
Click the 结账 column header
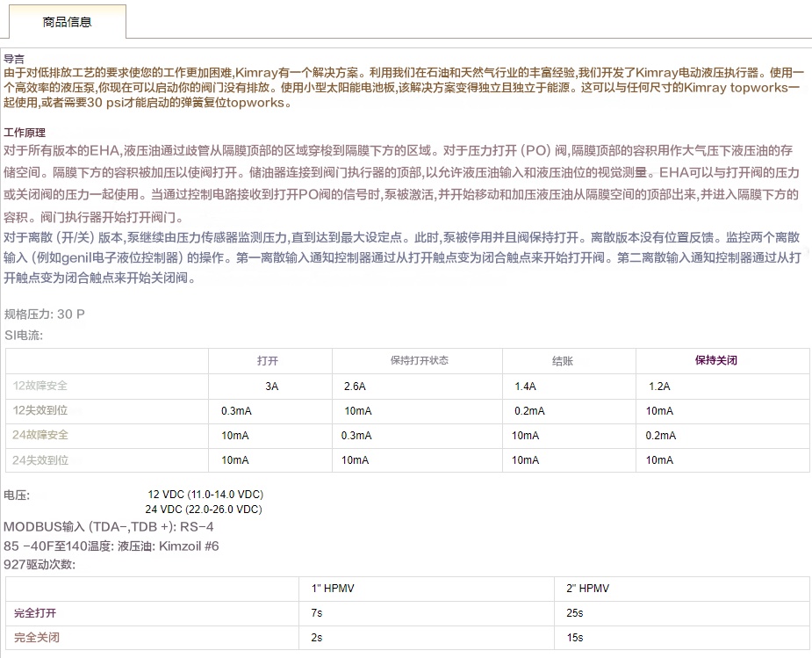(x=563, y=361)
